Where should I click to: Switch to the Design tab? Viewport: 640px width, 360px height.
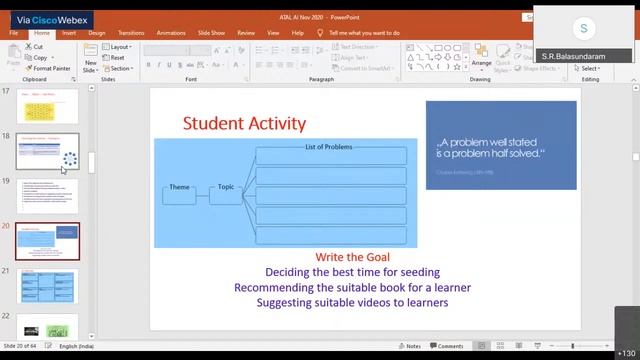tap(97, 33)
